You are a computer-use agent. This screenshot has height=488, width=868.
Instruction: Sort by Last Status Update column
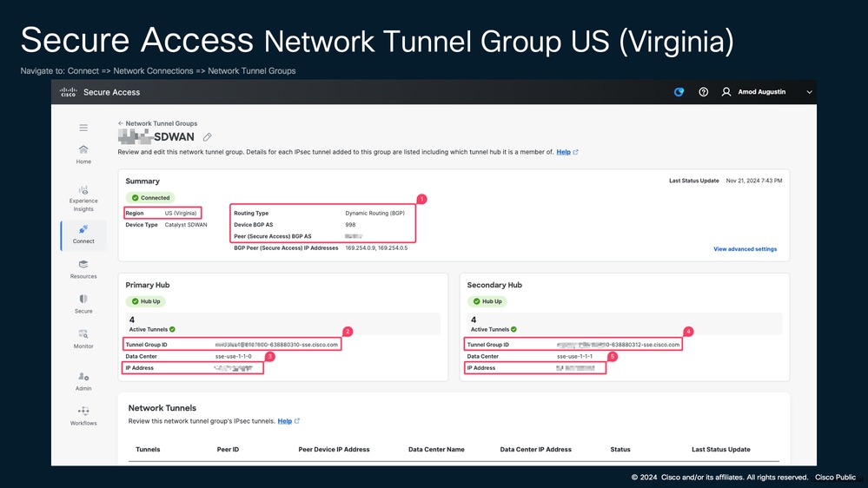721,449
